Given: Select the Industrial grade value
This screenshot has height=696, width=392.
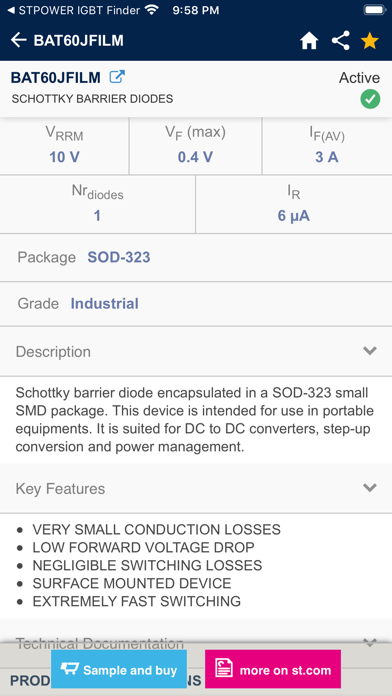Looking at the screenshot, I should (104, 303).
